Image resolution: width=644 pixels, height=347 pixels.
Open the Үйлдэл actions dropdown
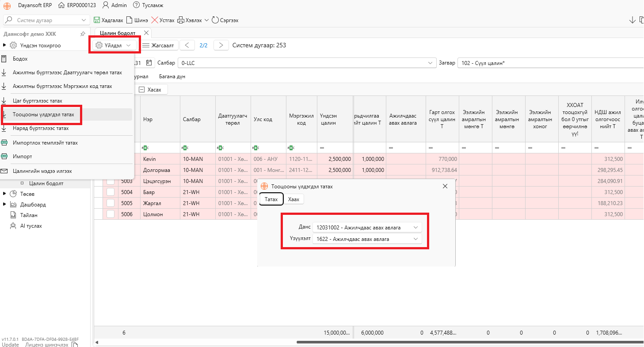(x=114, y=45)
